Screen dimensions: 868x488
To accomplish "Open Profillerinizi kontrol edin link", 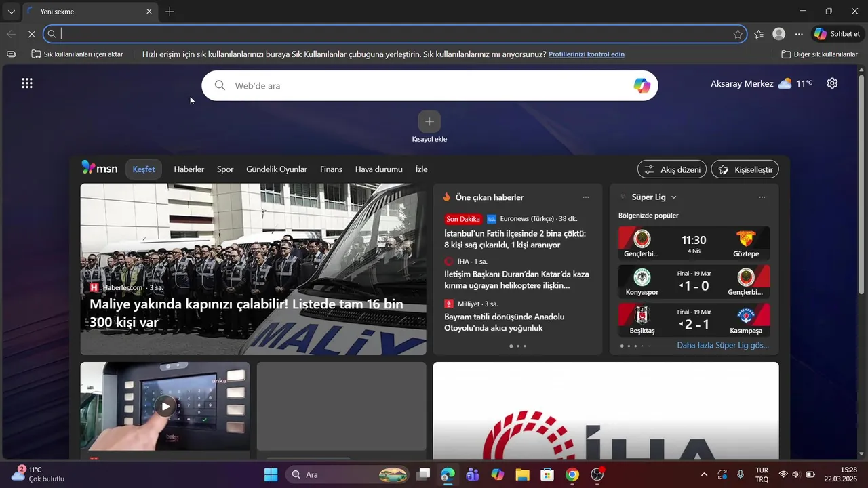I will [587, 54].
